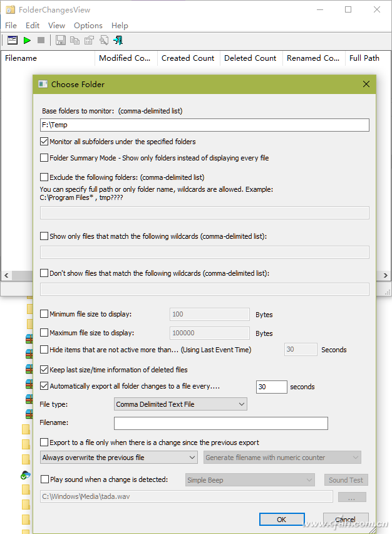Sort by Modified Count column header

coord(126,58)
